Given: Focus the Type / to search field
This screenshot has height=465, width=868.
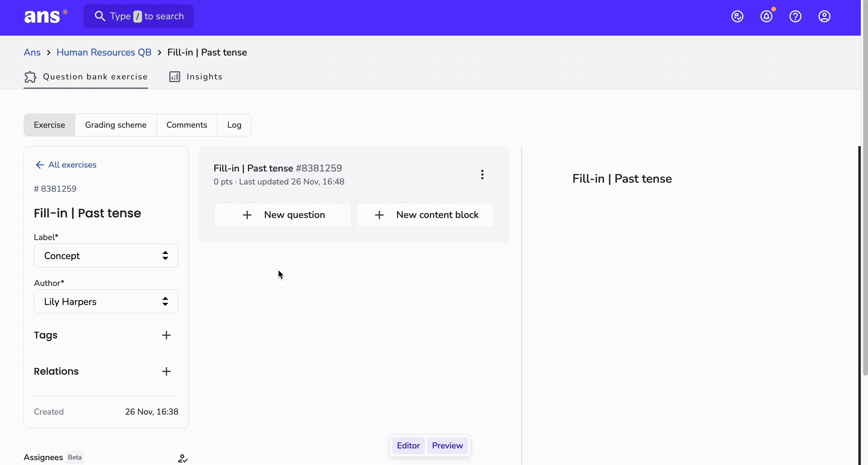Looking at the screenshot, I should pos(138,16).
